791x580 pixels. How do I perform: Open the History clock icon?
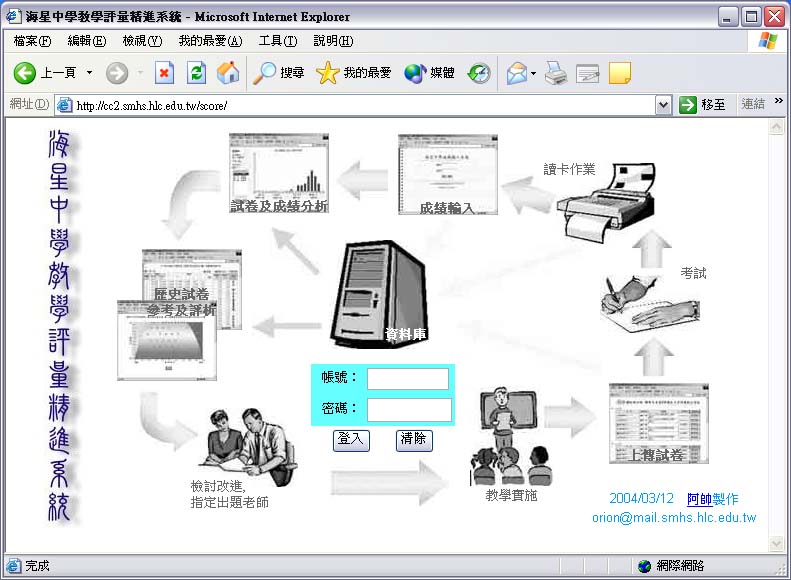(479, 73)
